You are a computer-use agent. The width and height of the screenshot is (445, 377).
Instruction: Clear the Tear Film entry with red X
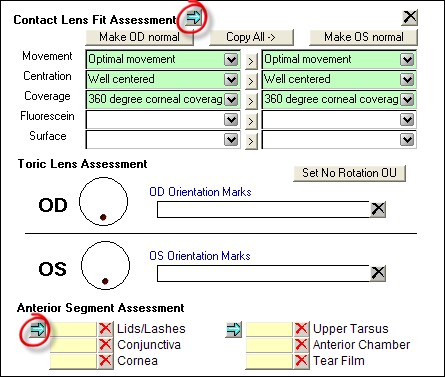tap(301, 361)
